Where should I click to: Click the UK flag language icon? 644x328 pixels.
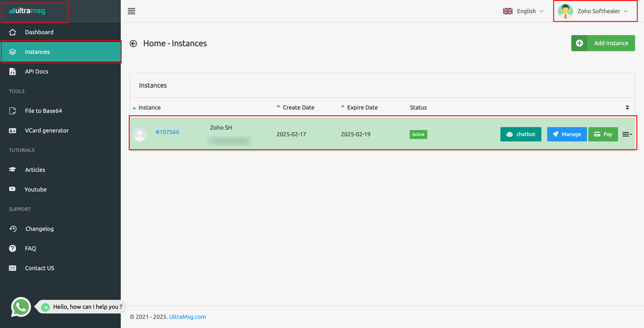[508, 11]
